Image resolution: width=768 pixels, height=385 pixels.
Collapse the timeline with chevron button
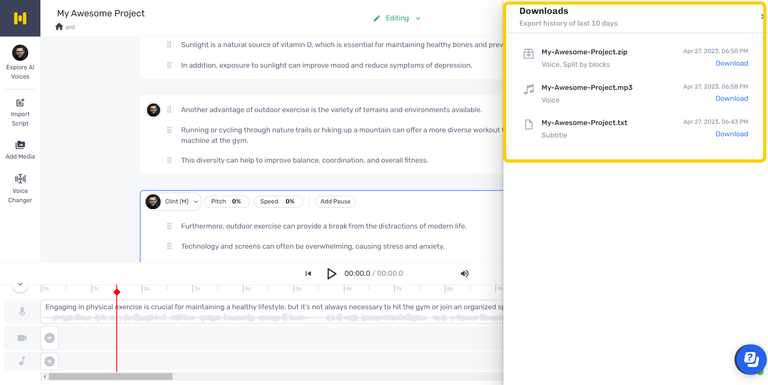tap(20, 284)
